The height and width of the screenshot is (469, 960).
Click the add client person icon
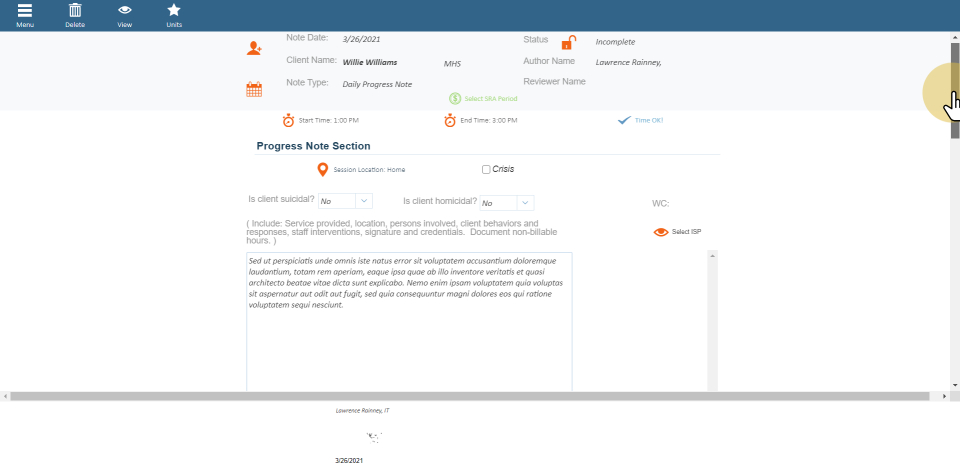(254, 48)
